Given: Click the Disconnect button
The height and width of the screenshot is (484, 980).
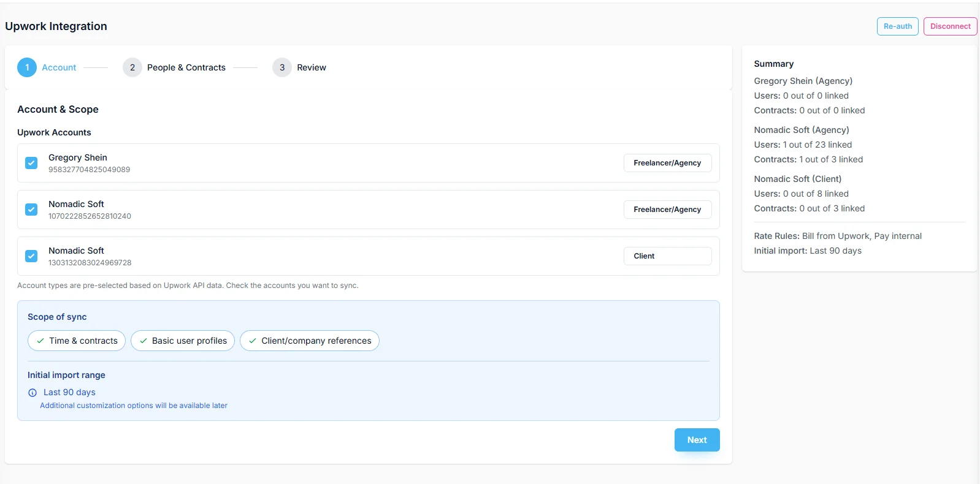Looking at the screenshot, I should [951, 26].
